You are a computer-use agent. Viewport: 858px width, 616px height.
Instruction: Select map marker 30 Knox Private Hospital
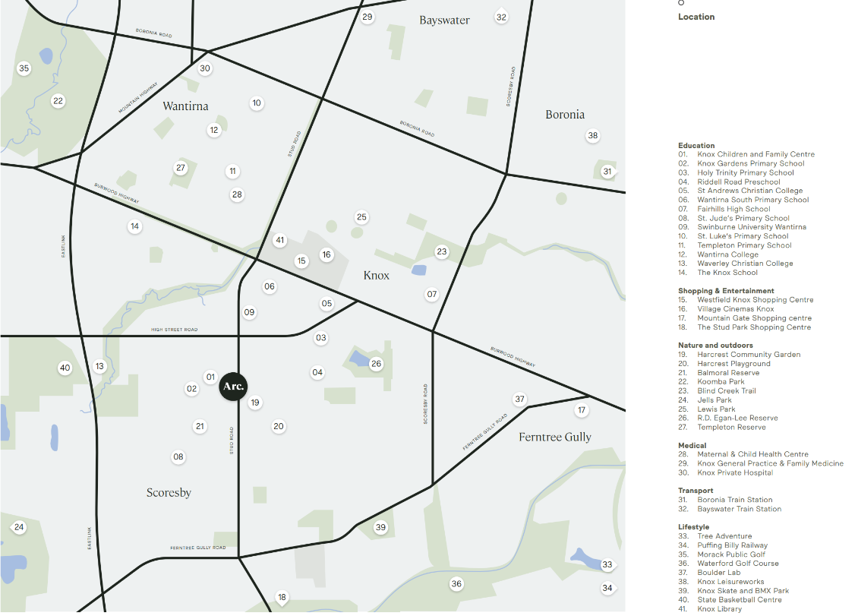[205, 68]
